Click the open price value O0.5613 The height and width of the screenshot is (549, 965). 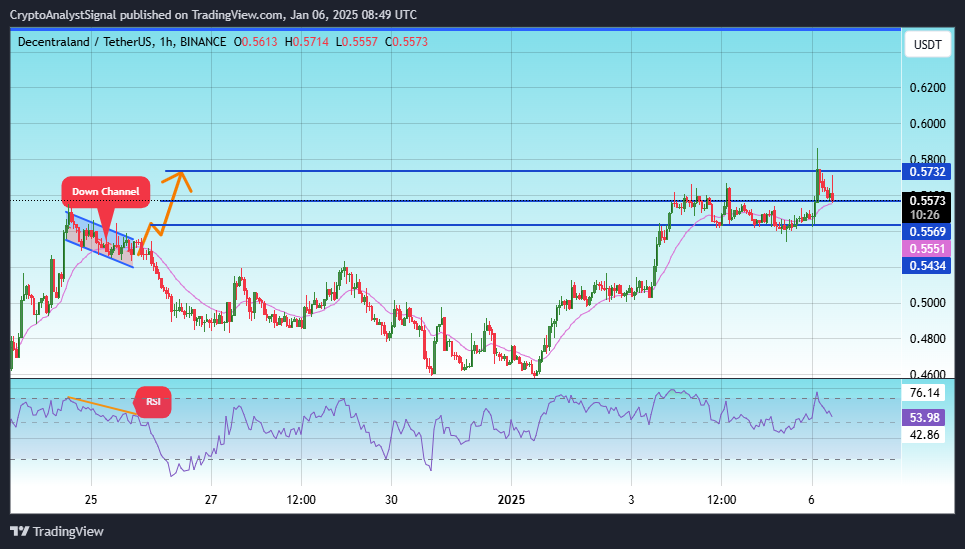pos(255,42)
